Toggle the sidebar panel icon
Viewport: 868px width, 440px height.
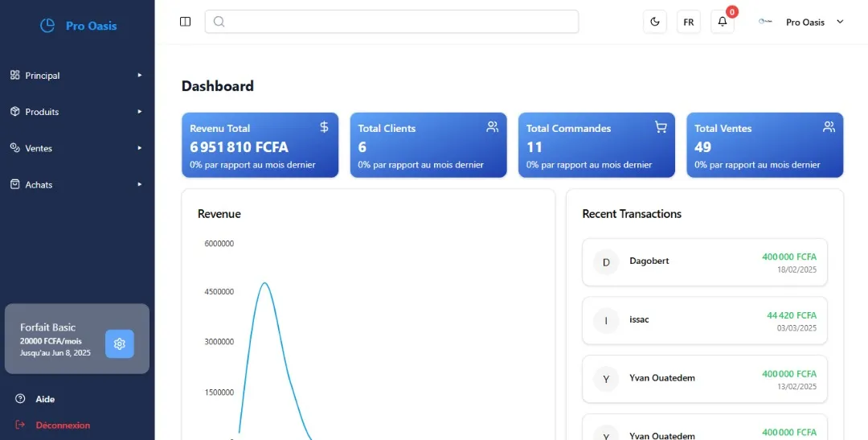coord(186,22)
